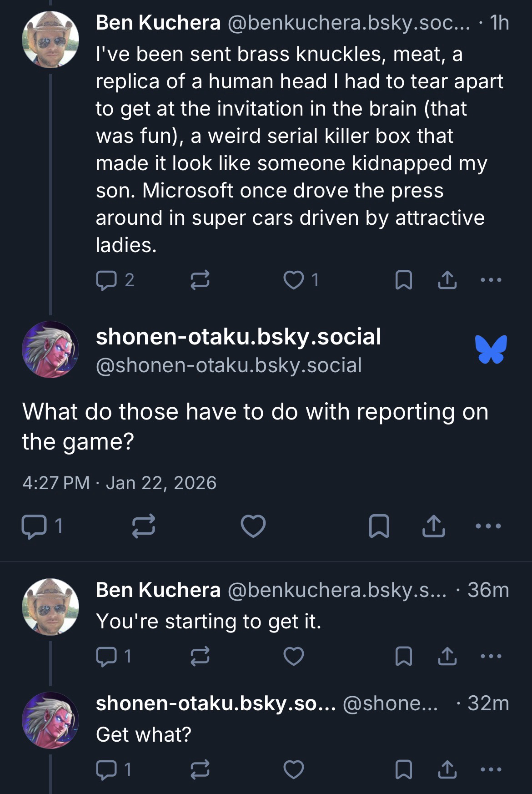This screenshot has width=532, height=794.
Task: Bookmark the main shonen-otaku post
Action: point(379,526)
